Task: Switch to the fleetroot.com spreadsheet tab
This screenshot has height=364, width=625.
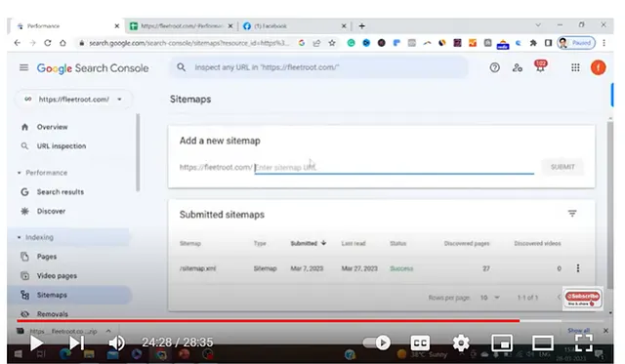Action: click(x=182, y=26)
